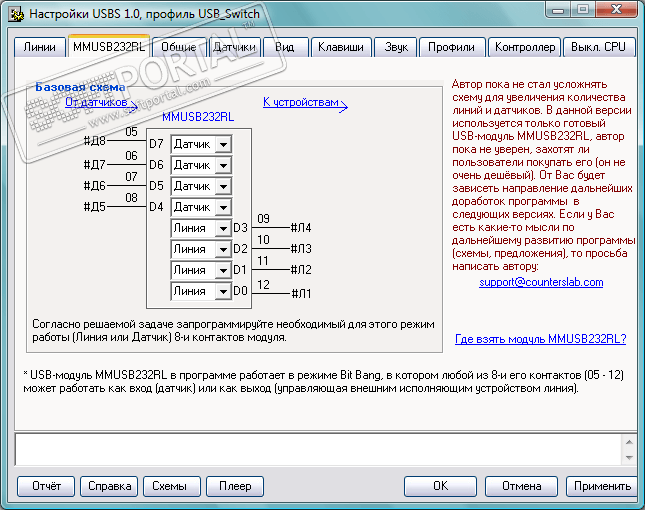The width and height of the screenshot is (645, 510).
Task: Click the #Л1 line label
Action: tap(301, 294)
